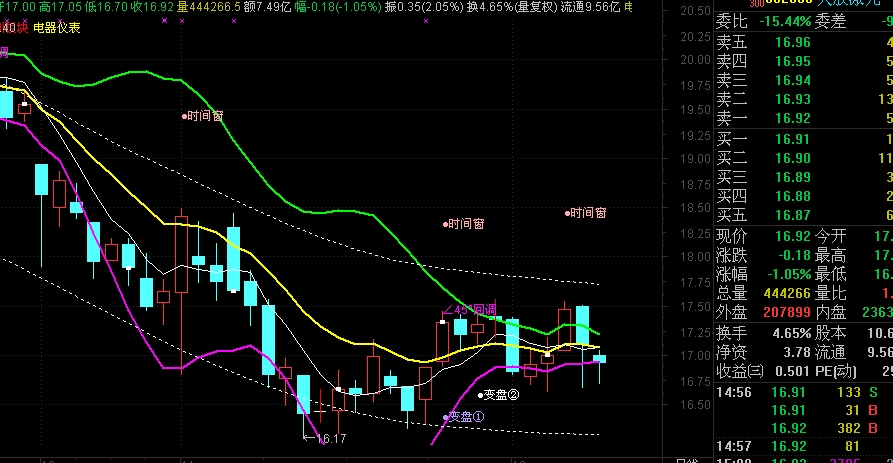Click the 最高 label in quote panel
This screenshot has height=463, width=893.
pos(830,255)
